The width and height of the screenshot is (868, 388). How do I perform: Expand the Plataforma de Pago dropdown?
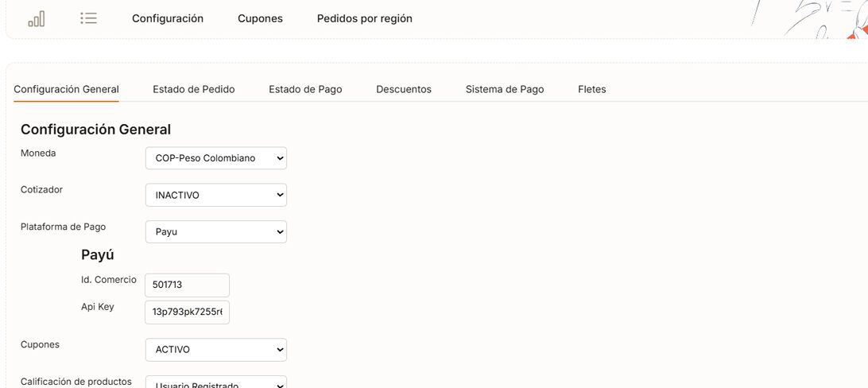[215, 231]
